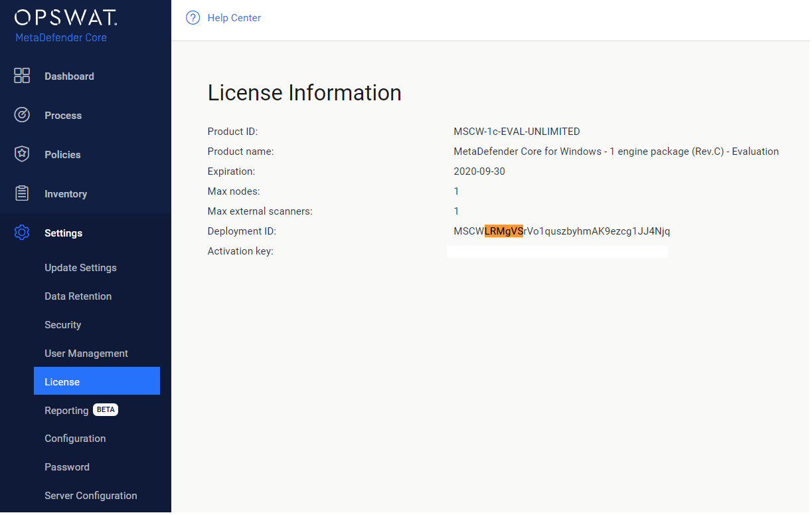Select the License menu item
Image resolution: width=812 pixels, height=515 pixels.
[97, 381]
